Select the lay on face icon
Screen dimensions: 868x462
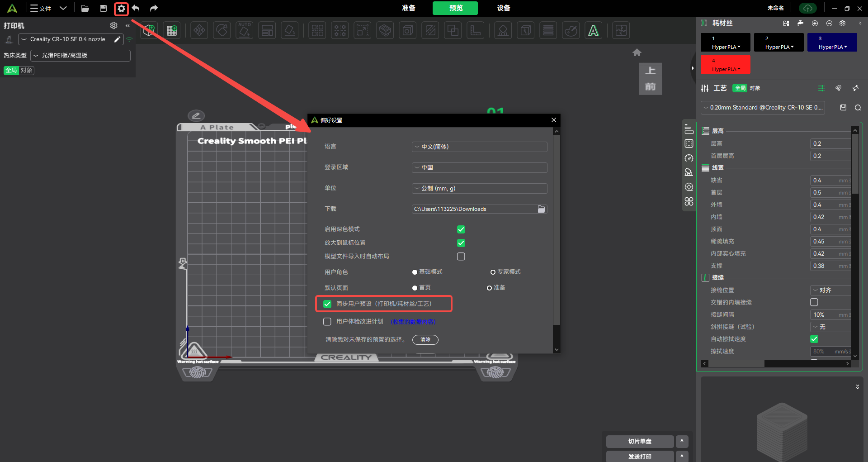[290, 30]
